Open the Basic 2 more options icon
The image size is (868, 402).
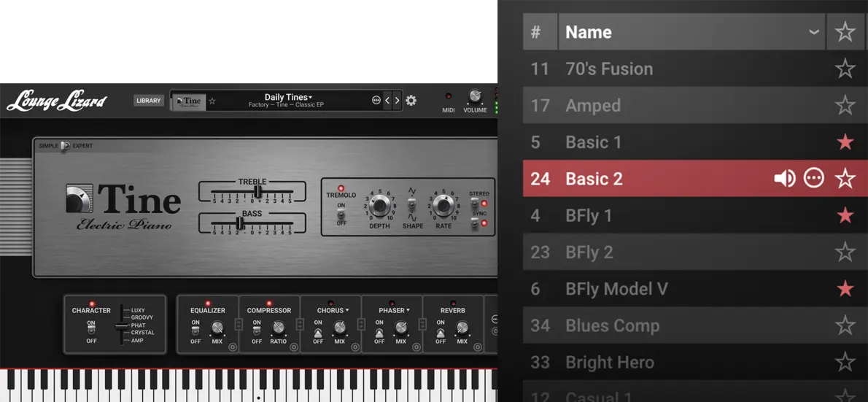pyautogui.click(x=814, y=178)
